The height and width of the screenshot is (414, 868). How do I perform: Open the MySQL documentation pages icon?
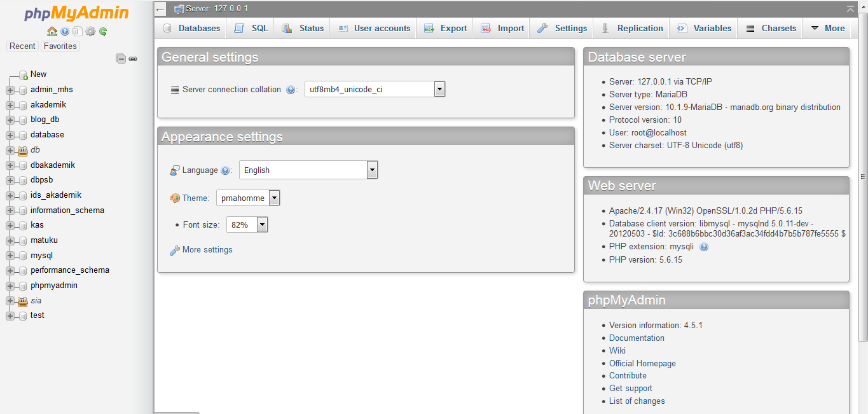pyautogui.click(x=77, y=31)
